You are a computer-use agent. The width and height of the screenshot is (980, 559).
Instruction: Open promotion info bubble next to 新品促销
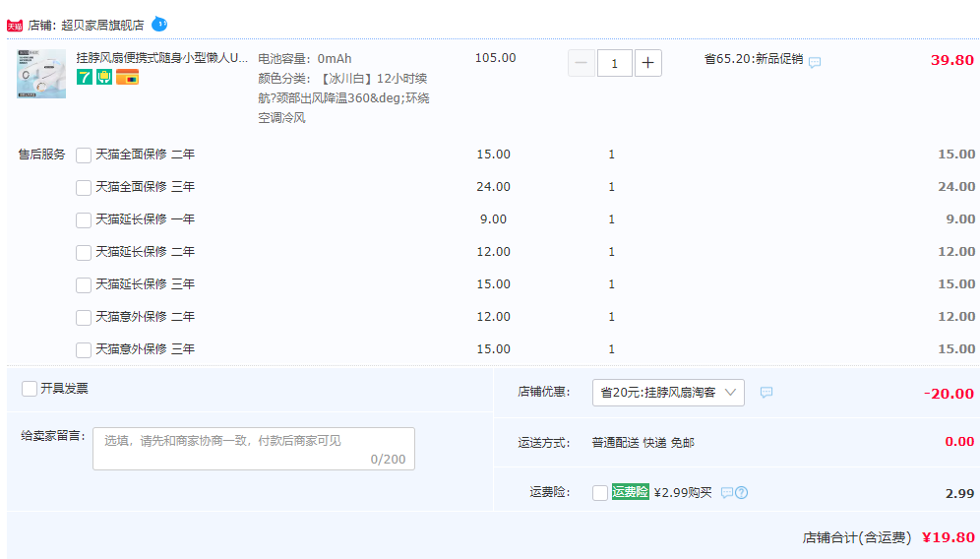815,62
